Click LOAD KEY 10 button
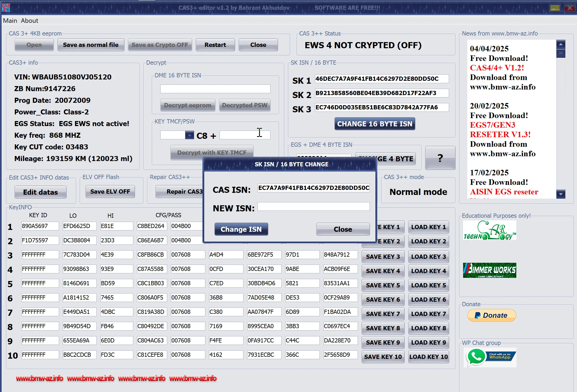577x392 pixels. coord(428,357)
